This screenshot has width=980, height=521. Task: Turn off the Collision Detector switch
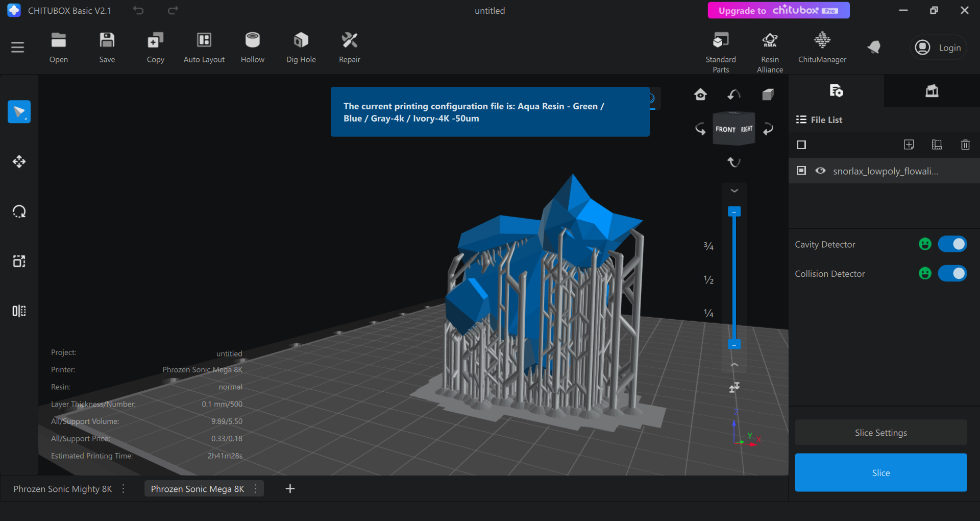(952, 273)
